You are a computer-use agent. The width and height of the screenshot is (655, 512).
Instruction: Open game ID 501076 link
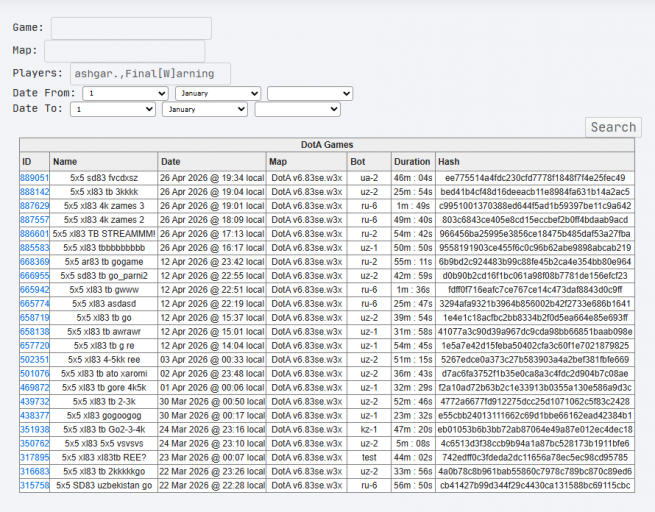(x=35, y=374)
